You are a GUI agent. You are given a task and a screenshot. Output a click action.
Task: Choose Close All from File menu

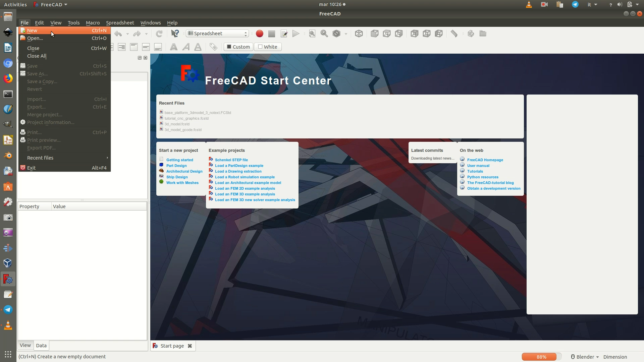pyautogui.click(x=64, y=56)
